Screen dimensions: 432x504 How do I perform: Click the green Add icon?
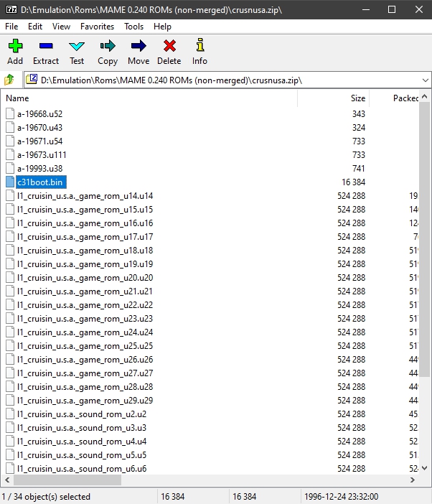(x=15, y=46)
